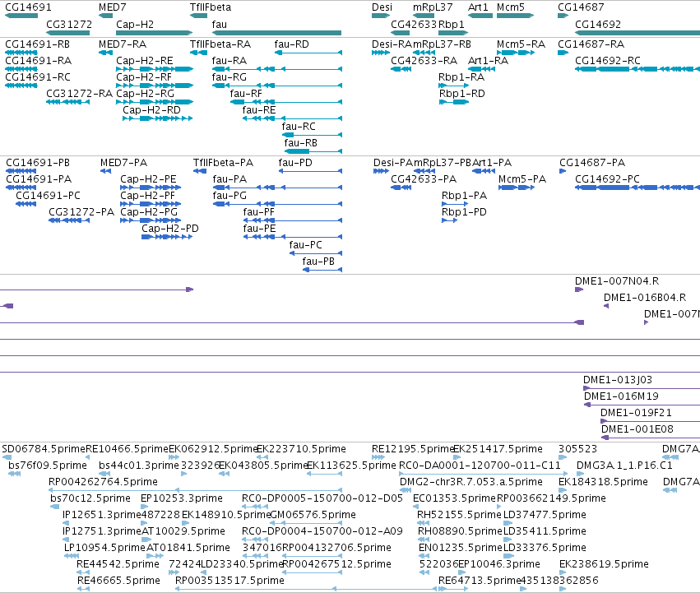Select the fau-PB protein label

pos(318,262)
